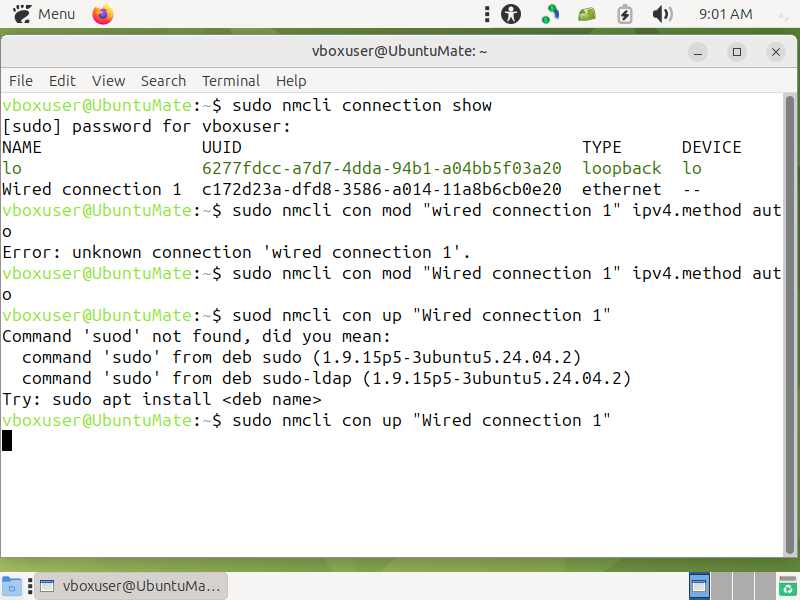Image resolution: width=800 pixels, height=600 pixels.
Task: Open the calendar from 9:01 AM clock
Action: [725, 14]
